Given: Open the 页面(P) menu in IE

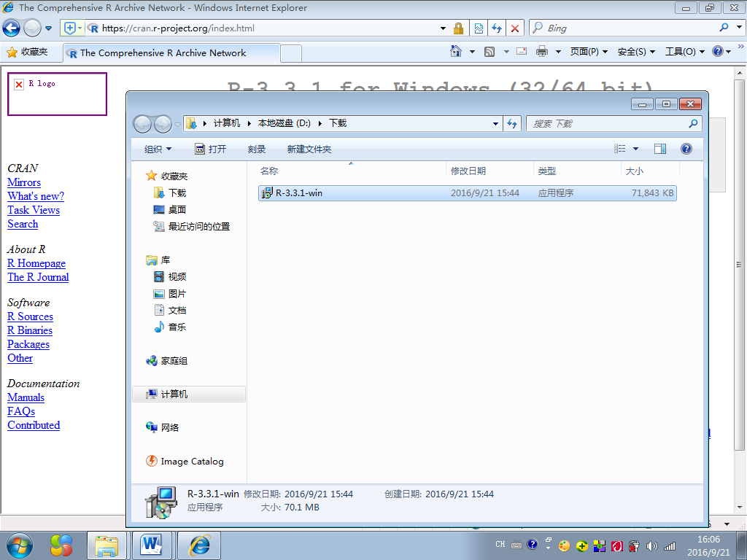Looking at the screenshot, I should (589, 52).
